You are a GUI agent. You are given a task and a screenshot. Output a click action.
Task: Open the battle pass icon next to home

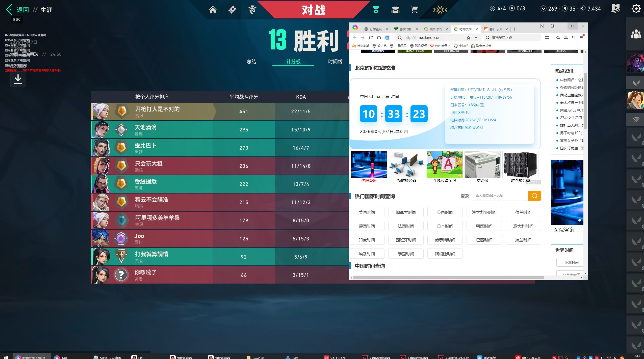point(232,10)
